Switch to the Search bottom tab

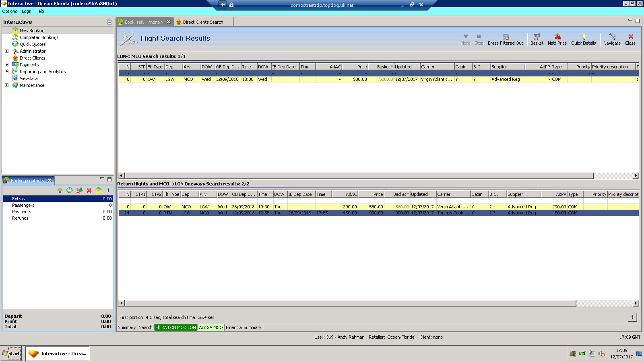[146, 327]
